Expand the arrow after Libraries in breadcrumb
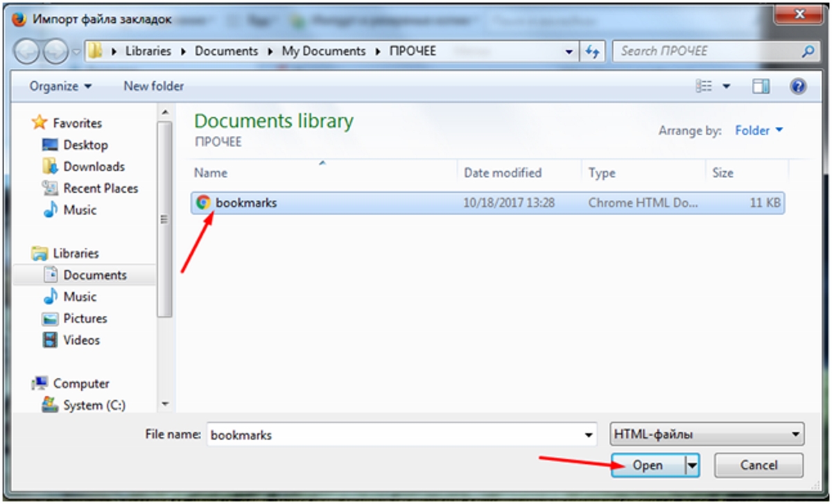The height and width of the screenshot is (504, 832). [184, 51]
